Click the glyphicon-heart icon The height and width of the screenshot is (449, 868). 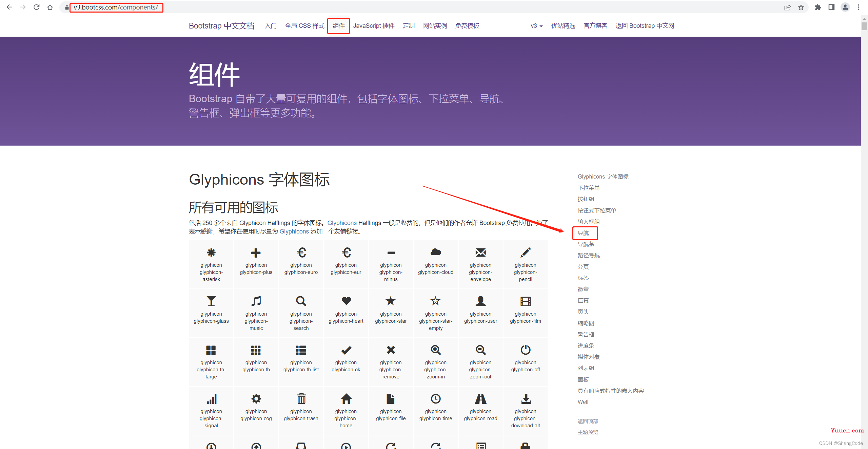point(346,301)
